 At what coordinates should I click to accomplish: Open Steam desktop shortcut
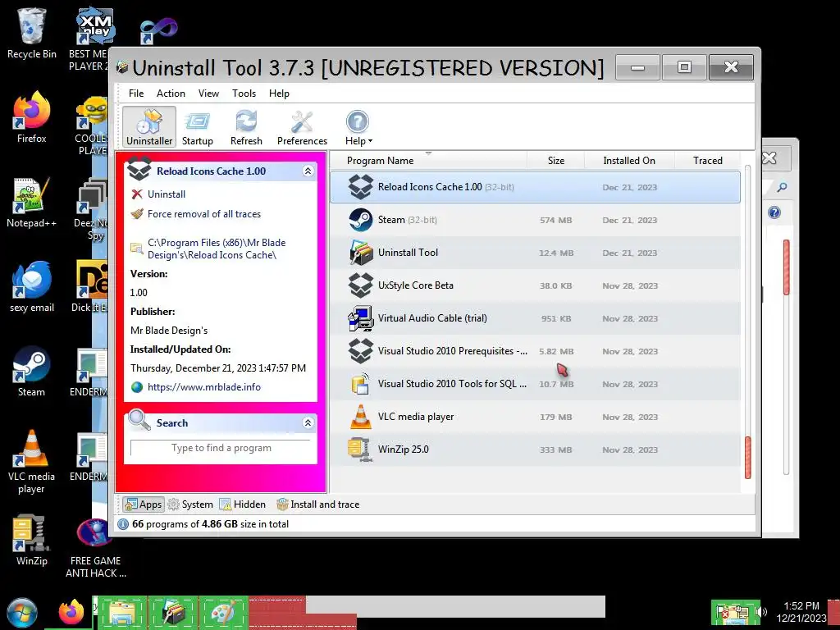pyautogui.click(x=32, y=371)
